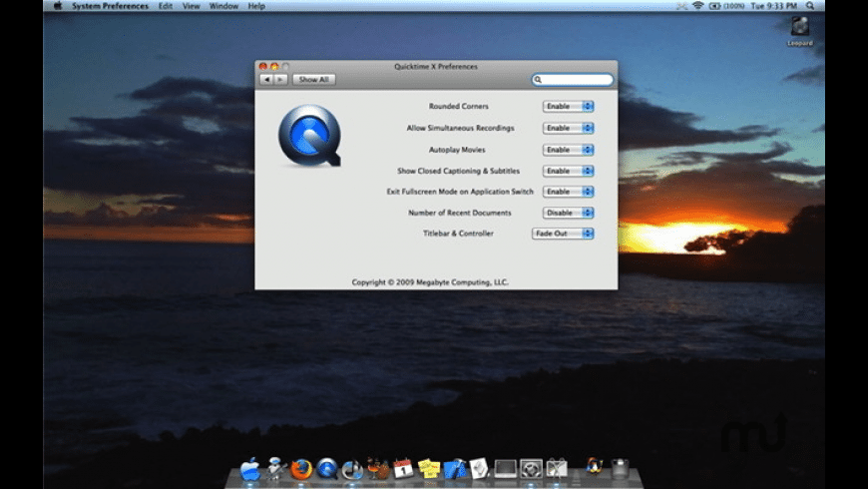
Task: Click the Exit Fullscreen Mode on Application Switch label
Action: 460,192
